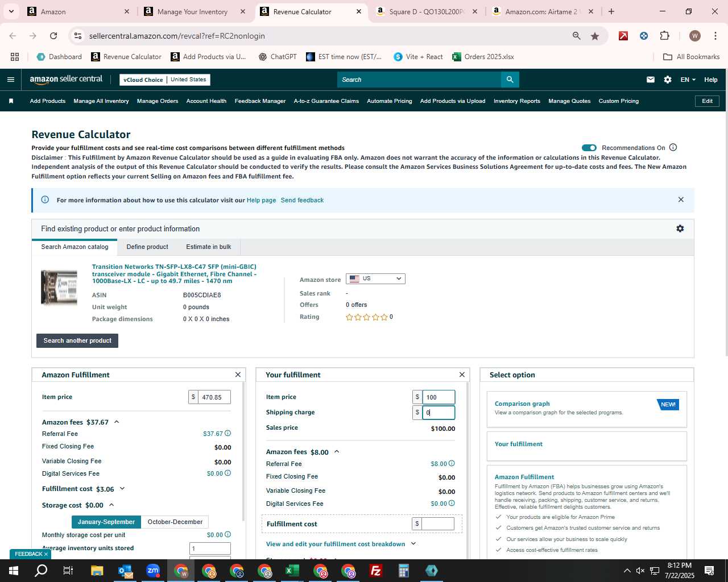Click the zoom magnifier icon in address bar

[x=577, y=36]
